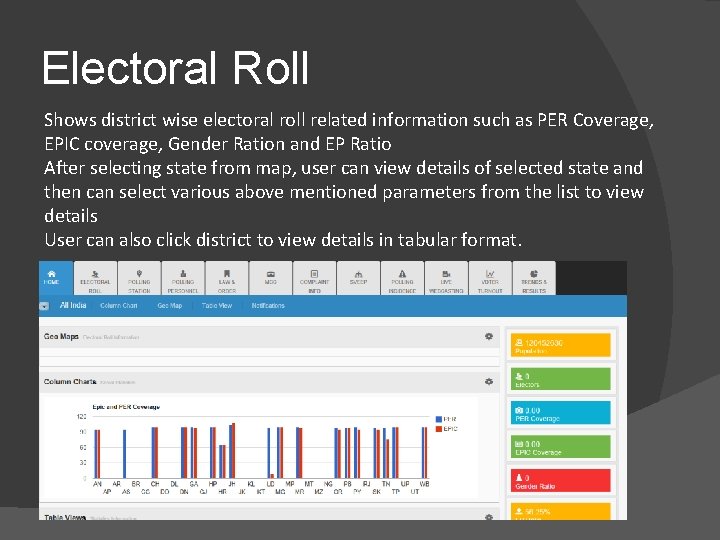Click the PER Coverage stat card
This screenshot has height=540, width=720.
(561, 412)
